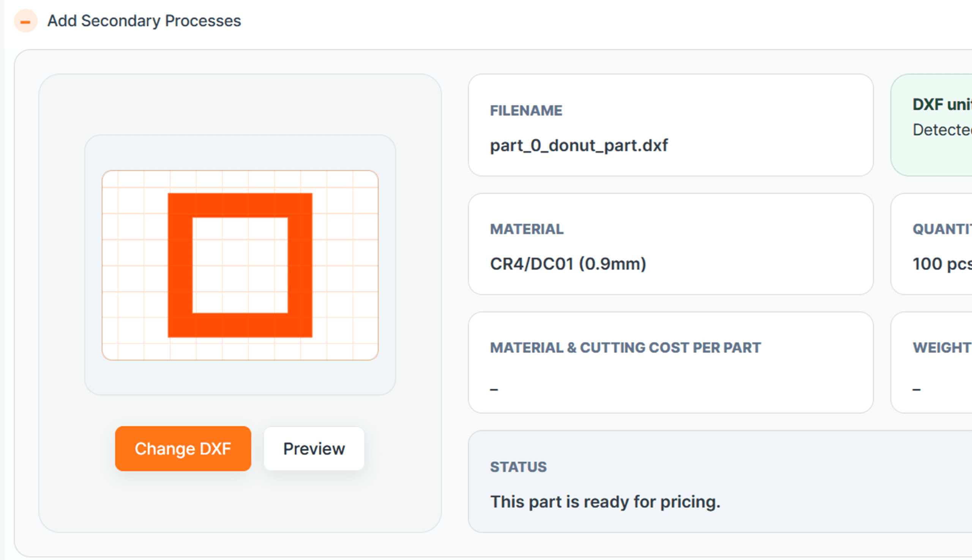This screenshot has height=560, width=972.
Task: Click the Weight card
Action: point(932,362)
